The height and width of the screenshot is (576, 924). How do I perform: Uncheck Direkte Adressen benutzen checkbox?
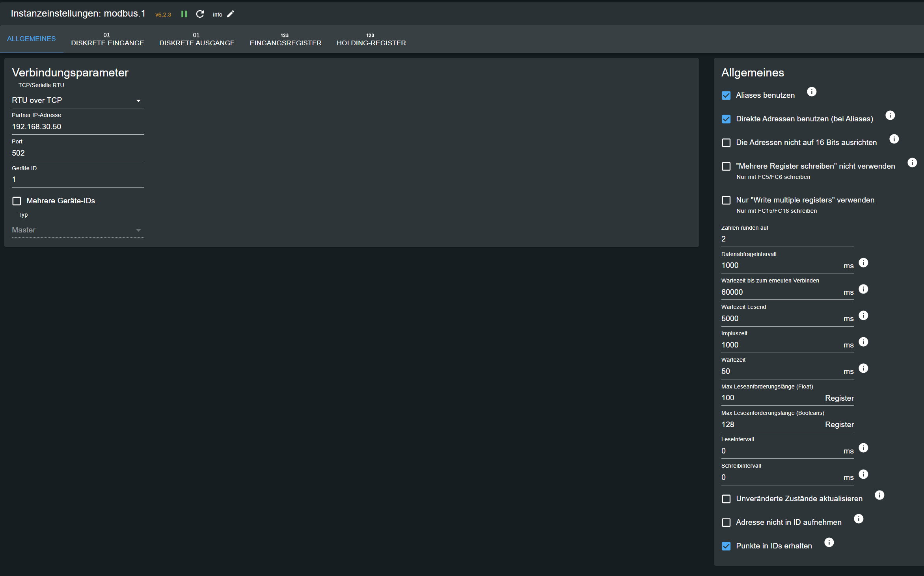[726, 119]
